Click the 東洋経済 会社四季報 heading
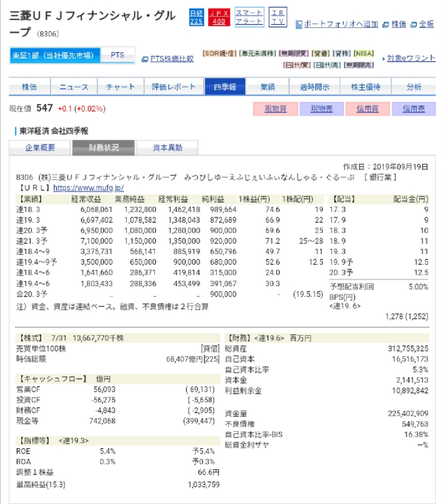The image size is (445, 504). coord(54,131)
